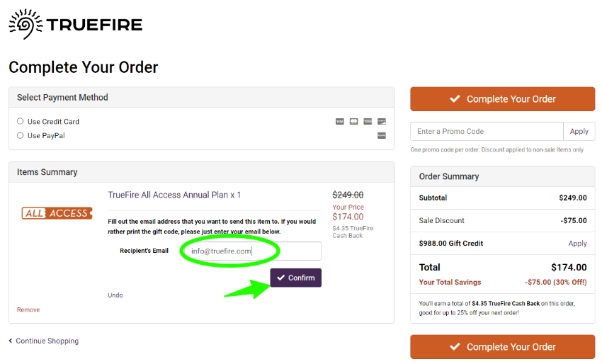Click the All Access product badge

click(57, 213)
